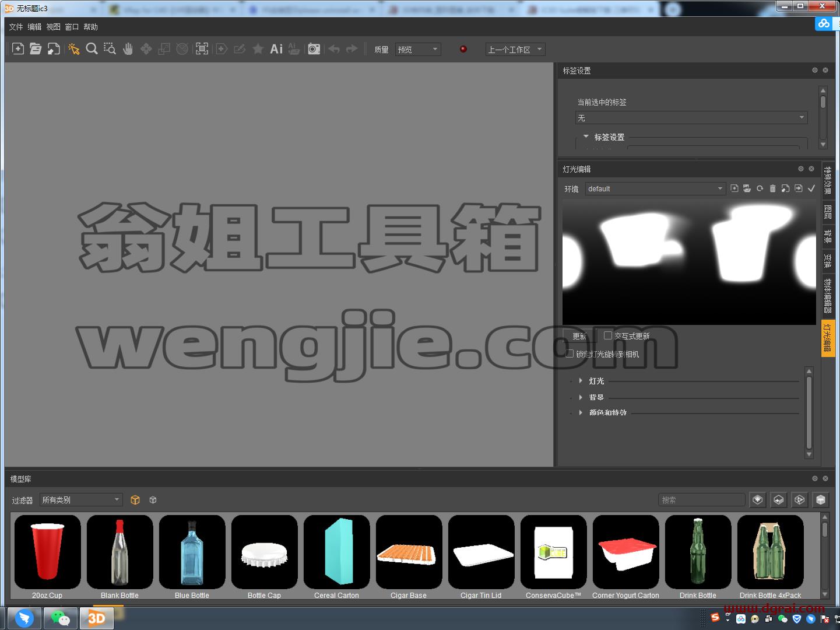The height and width of the screenshot is (630, 840).
Task: Open the 编辑 menu
Action: (x=34, y=27)
